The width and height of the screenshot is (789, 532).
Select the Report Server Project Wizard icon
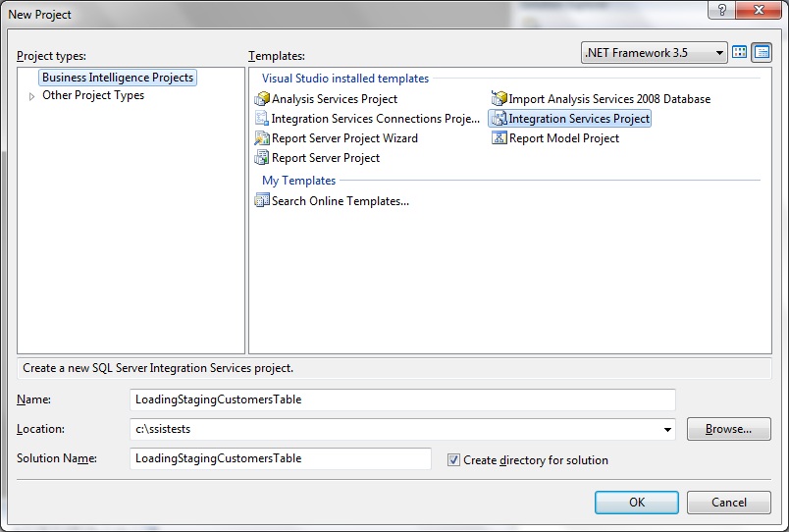point(262,137)
